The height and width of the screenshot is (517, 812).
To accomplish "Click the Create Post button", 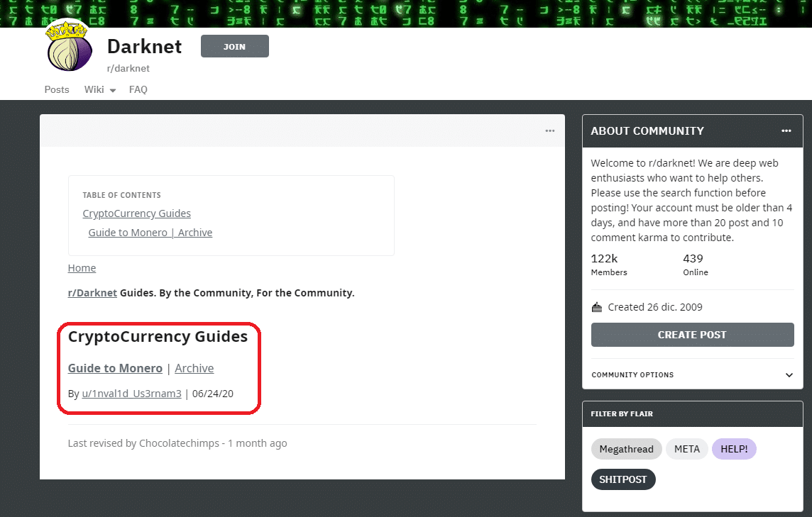I will tap(692, 335).
